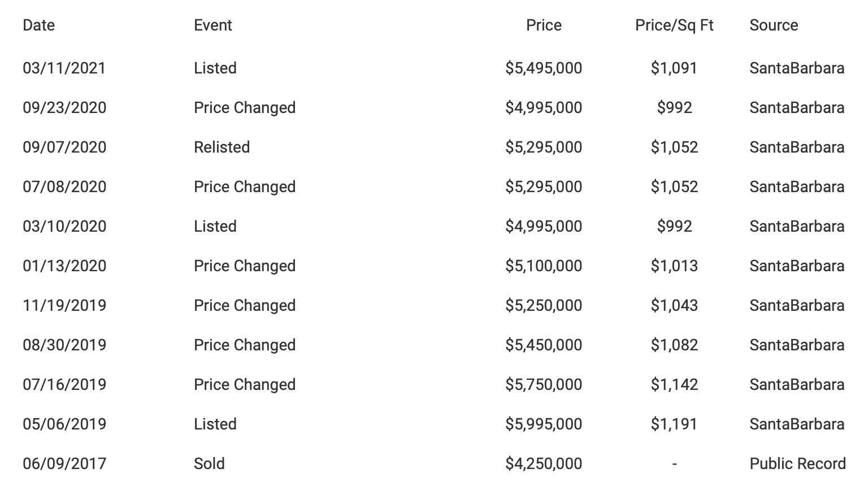The width and height of the screenshot is (868, 486).
Task: Click the Event column header
Action: tap(212, 25)
